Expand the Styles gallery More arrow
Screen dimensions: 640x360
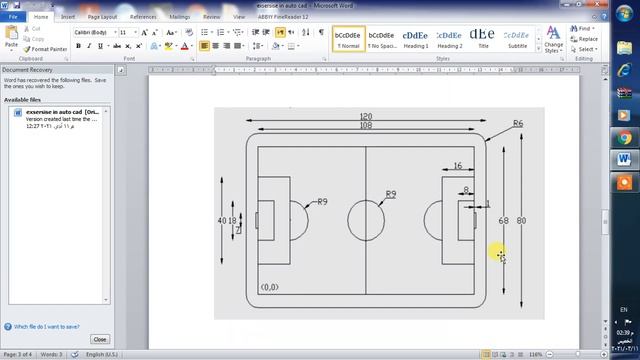pos(538,49)
